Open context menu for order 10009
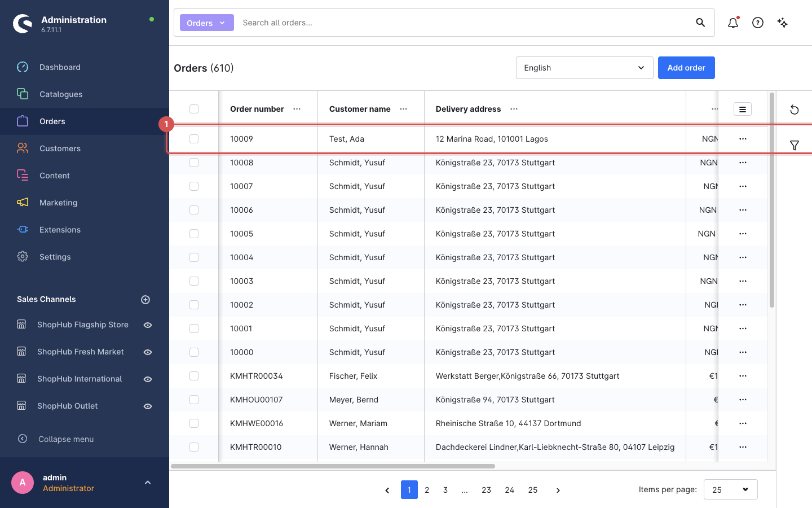This screenshot has height=508, width=812. click(743, 139)
